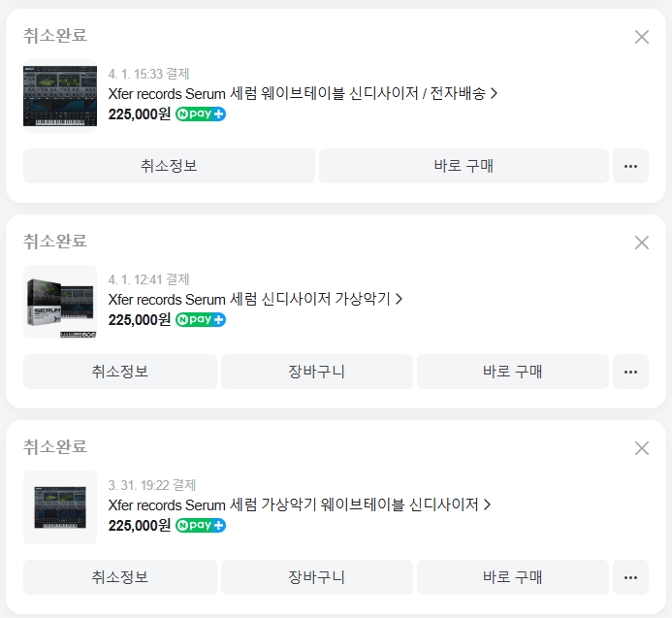The image size is (672, 618).
Task: Click 바로 구매 on the 12:41 order
Action: [513, 372]
